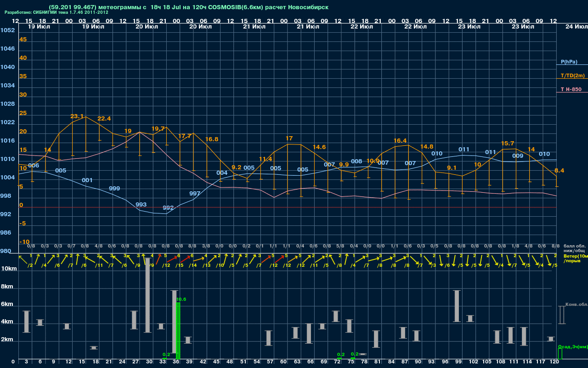Click forecast hour 36 on bottom axis
588x368 pixels.
tap(176, 362)
